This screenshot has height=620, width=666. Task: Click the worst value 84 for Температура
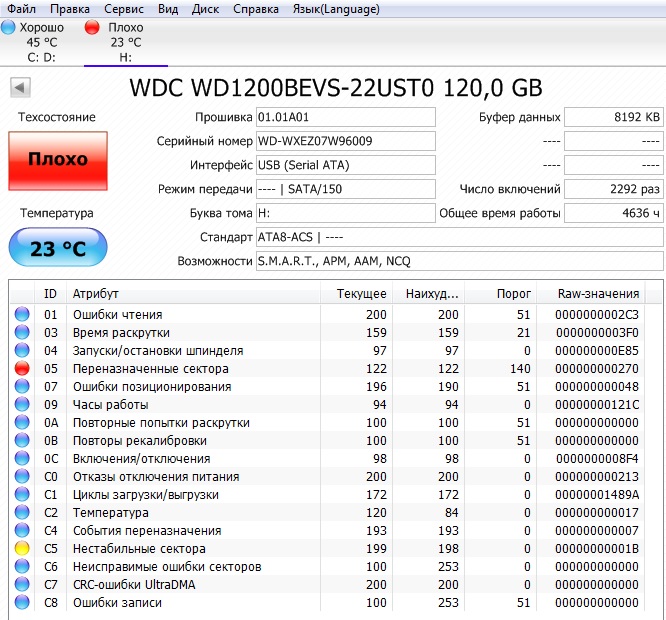click(x=452, y=513)
